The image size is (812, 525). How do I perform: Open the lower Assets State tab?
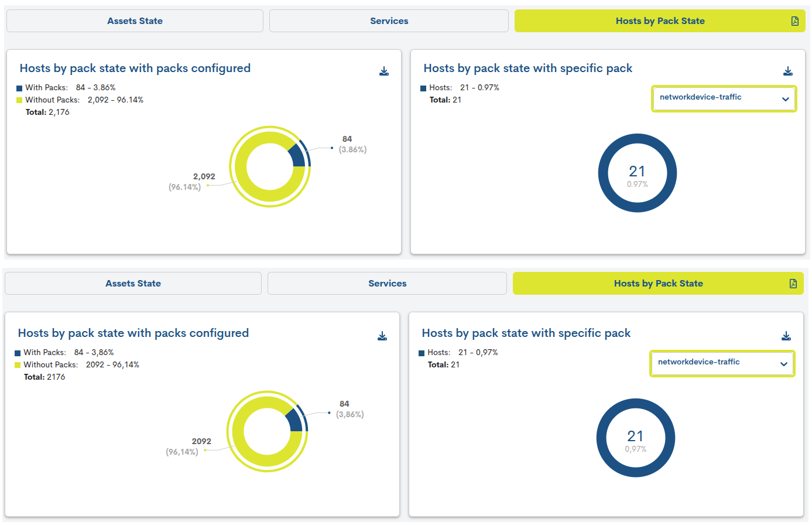pos(133,284)
